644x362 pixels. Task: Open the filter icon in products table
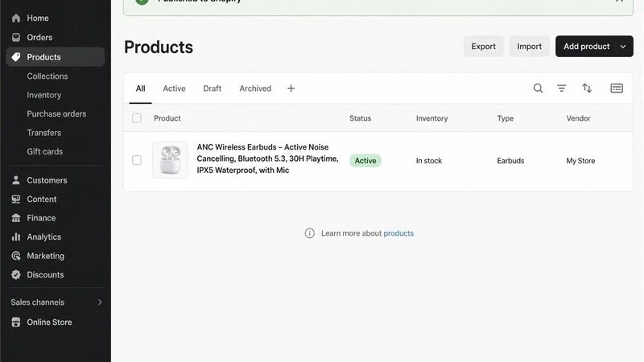click(x=561, y=88)
